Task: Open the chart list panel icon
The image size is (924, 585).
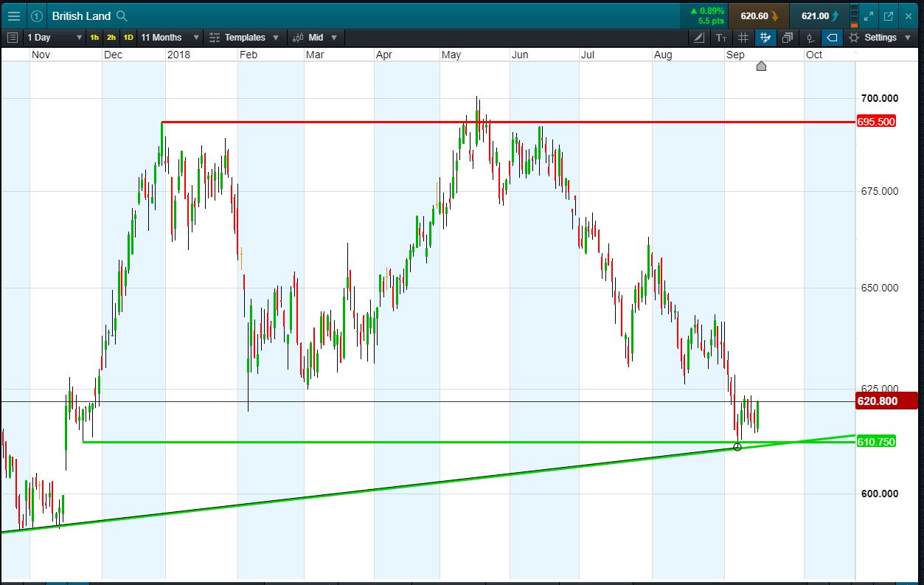Action: point(13,38)
